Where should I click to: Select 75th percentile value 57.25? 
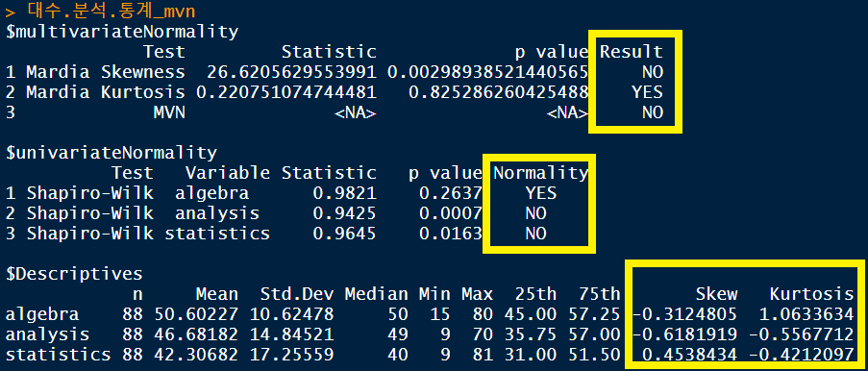595,314
